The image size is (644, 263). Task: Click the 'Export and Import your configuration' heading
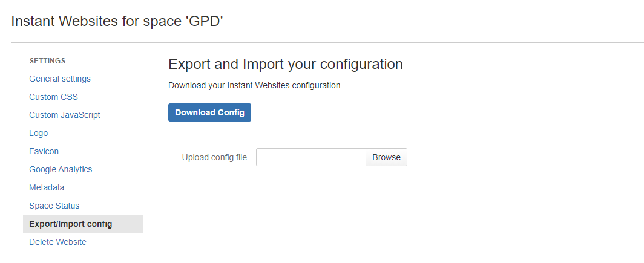click(286, 65)
